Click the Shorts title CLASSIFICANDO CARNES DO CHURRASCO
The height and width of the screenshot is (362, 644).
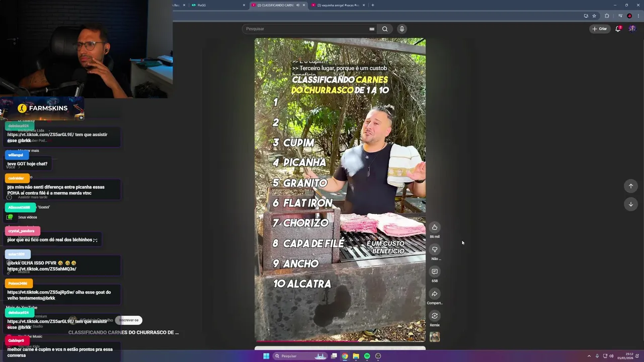(x=123, y=332)
